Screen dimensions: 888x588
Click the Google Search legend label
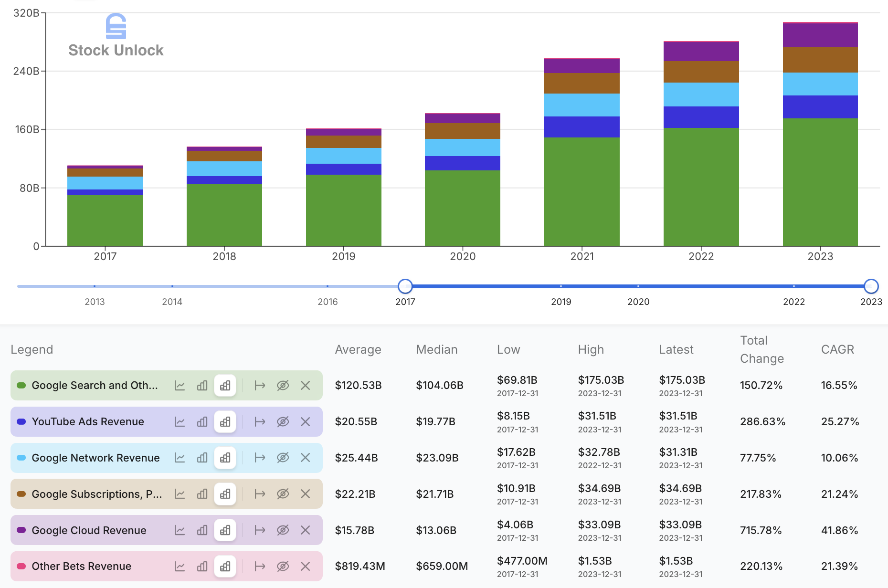[x=94, y=385]
